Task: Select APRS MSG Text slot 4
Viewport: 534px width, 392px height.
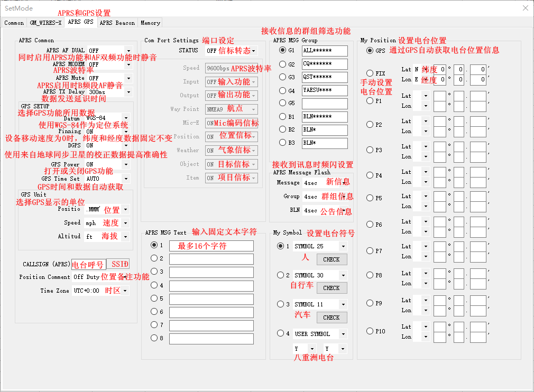Action: (154, 285)
